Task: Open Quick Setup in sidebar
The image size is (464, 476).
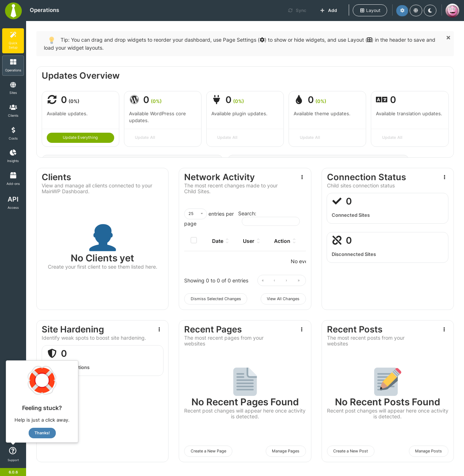Action: [x=13, y=41]
